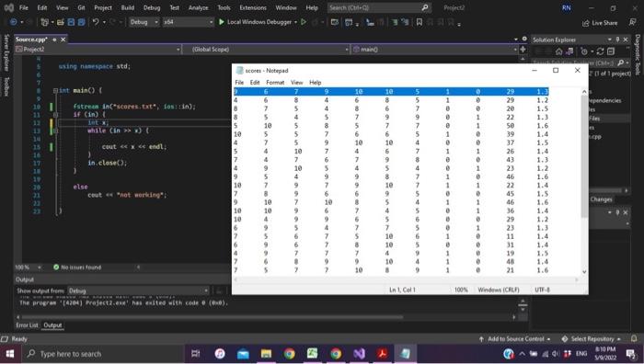
Task: Open Adobe Acrobat from the taskbar
Action: coord(383,353)
